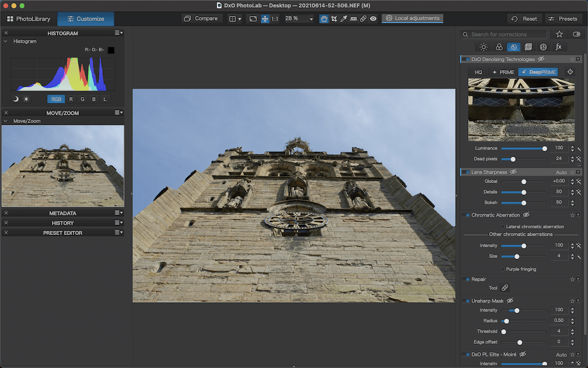Select the Crop tool in toolbar

pos(334,19)
